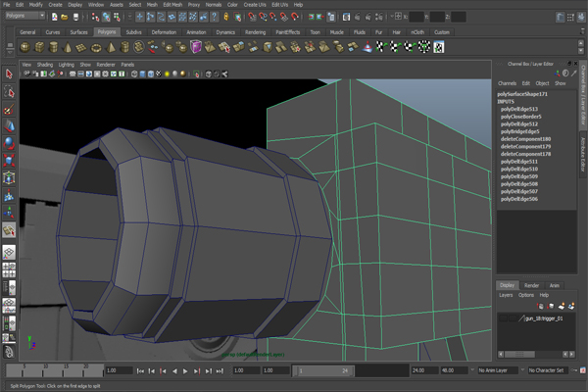Image resolution: width=588 pixels, height=392 pixels.
Task: Open Channels menu in Channel Box
Action: pos(507,83)
